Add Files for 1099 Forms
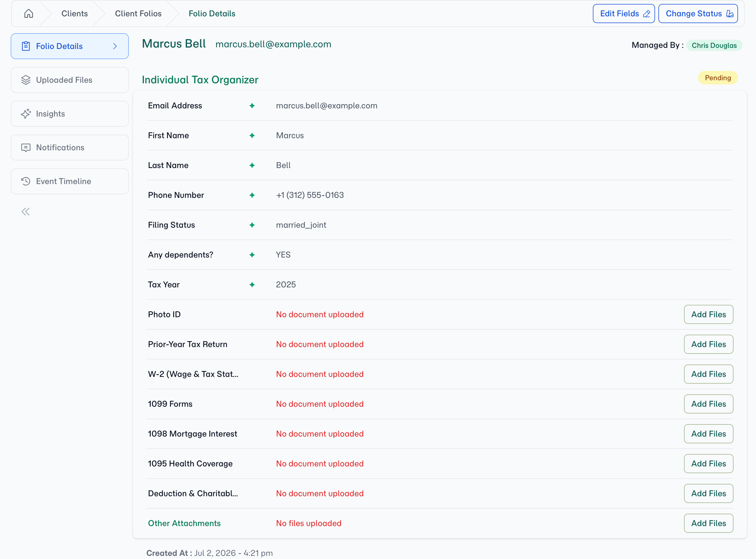756x559 pixels. point(708,404)
